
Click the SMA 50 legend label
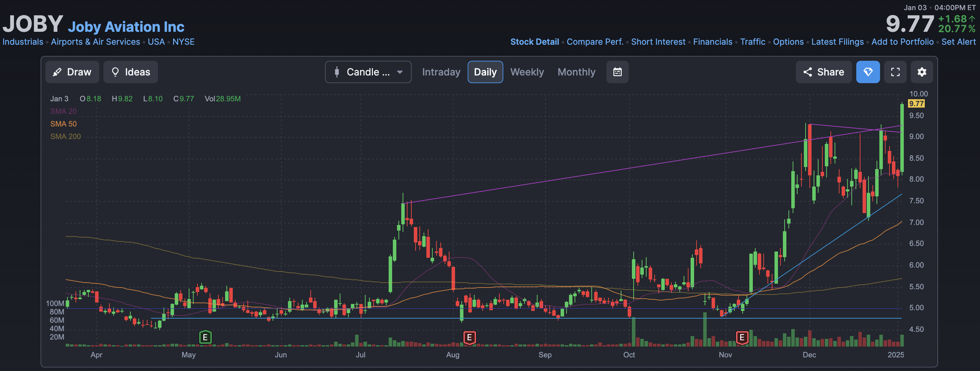(x=64, y=124)
